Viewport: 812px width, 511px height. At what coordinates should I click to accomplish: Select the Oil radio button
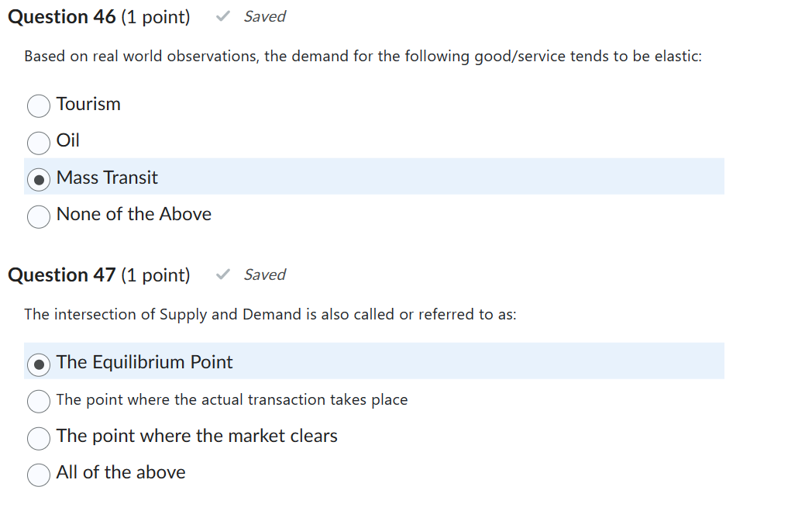click(x=38, y=143)
